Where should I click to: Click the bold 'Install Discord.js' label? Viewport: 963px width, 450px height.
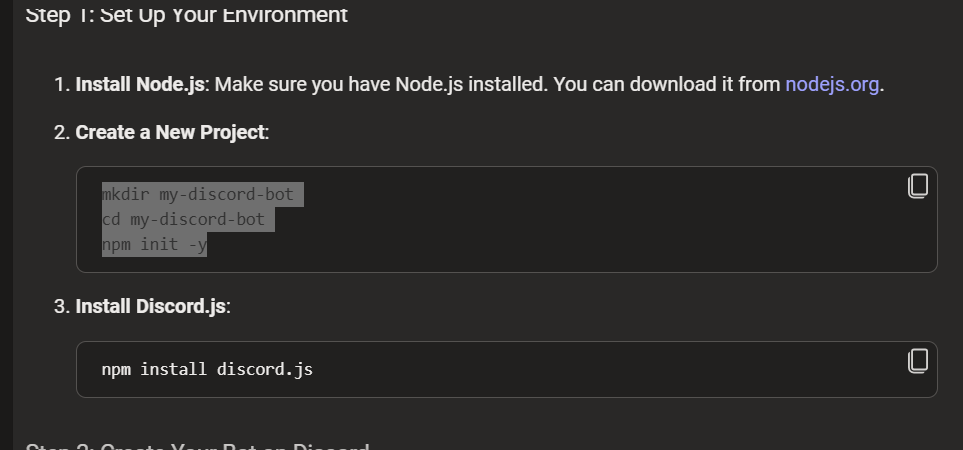coord(152,306)
